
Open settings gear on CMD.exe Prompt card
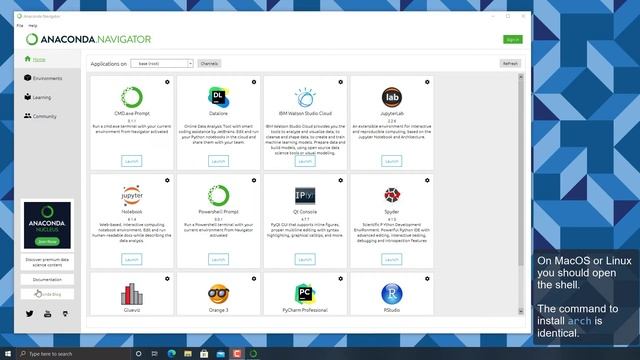[x=167, y=82]
